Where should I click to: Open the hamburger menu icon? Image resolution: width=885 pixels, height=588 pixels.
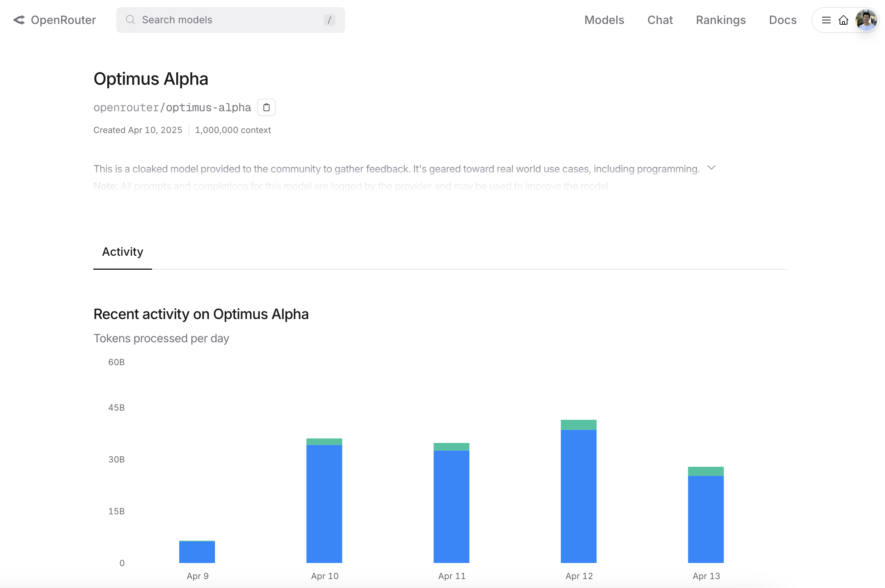tap(826, 20)
